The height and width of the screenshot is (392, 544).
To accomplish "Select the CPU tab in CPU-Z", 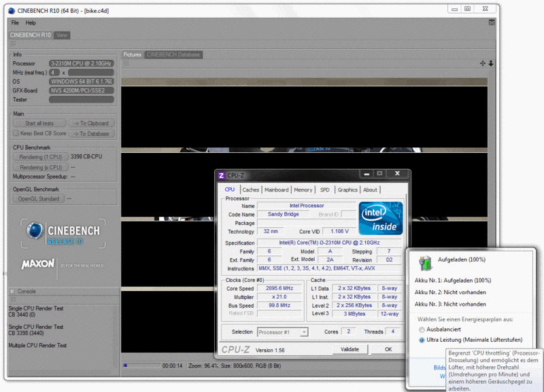I will click(230, 190).
